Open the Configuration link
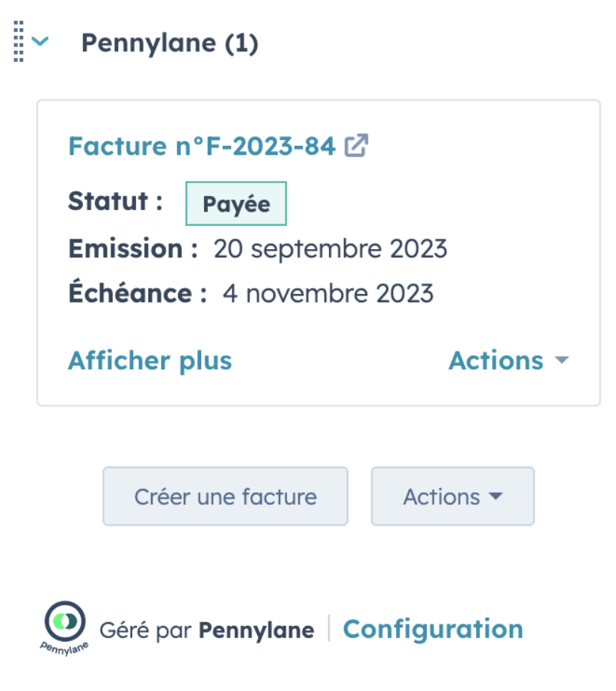The height and width of the screenshot is (691, 616). 433,629
